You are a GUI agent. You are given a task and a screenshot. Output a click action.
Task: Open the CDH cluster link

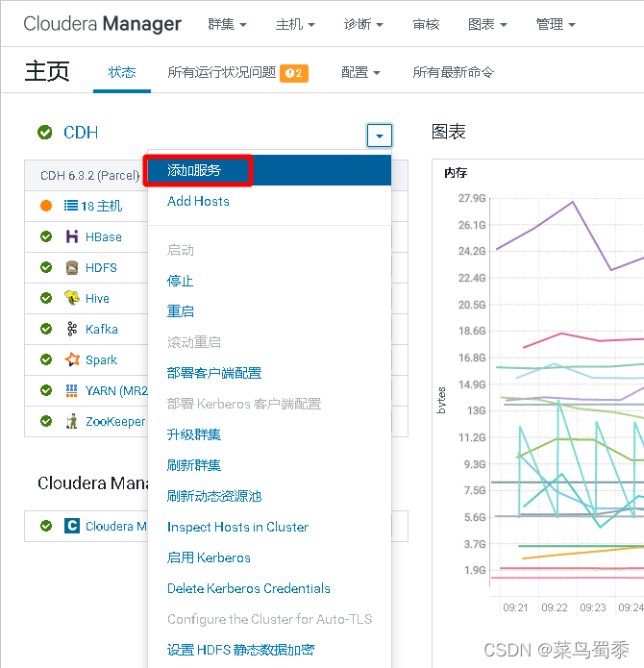pos(81,133)
